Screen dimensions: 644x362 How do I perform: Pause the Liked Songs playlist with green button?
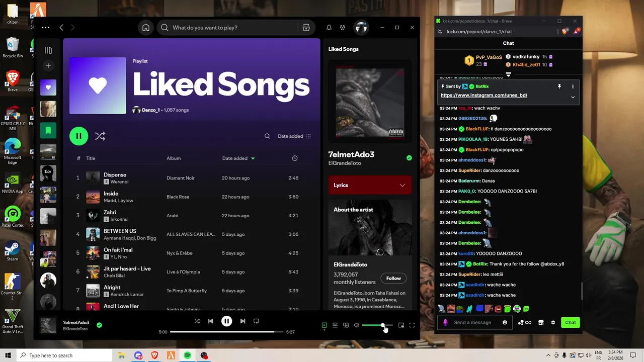click(78, 136)
